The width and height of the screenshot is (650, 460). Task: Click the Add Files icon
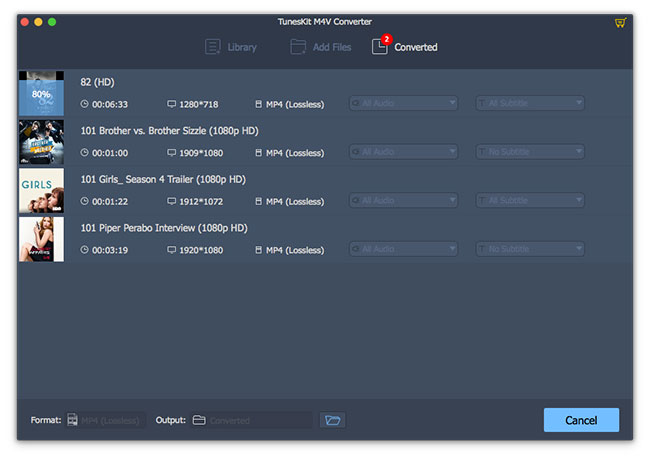tap(298, 47)
